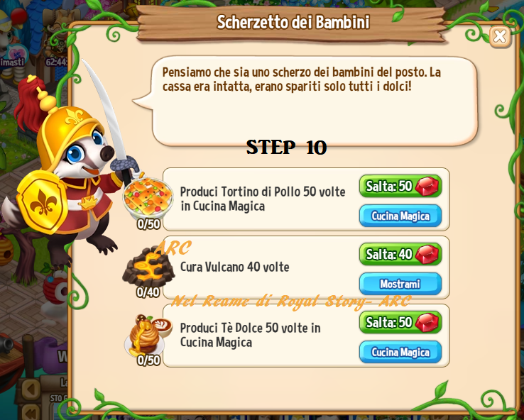The image size is (524, 420).
Task: Click Mostrami to show the Vulcano
Action: click(400, 284)
